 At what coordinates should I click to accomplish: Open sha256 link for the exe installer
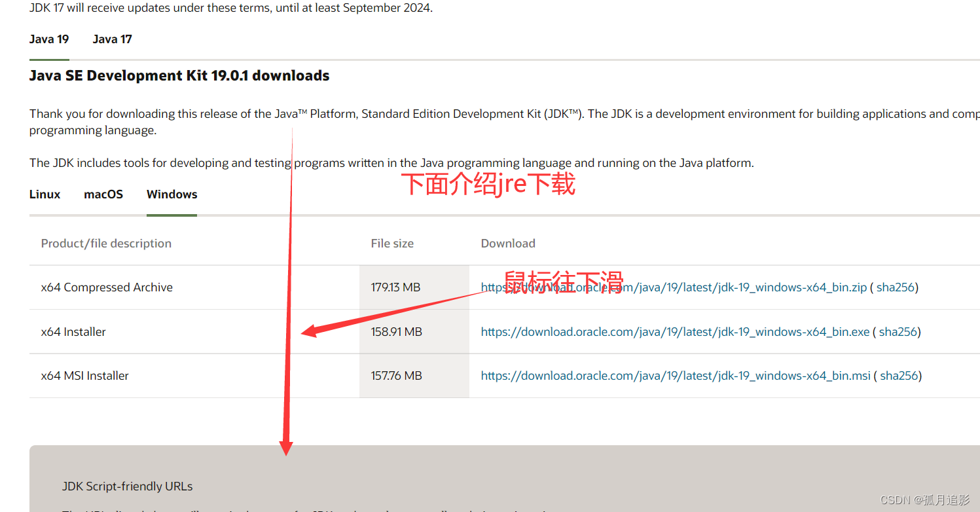(898, 332)
